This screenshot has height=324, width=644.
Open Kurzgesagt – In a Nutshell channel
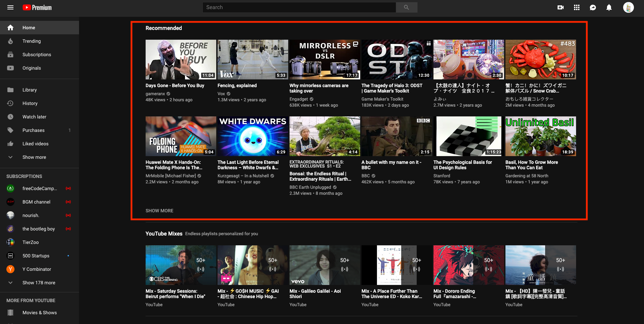point(243,176)
